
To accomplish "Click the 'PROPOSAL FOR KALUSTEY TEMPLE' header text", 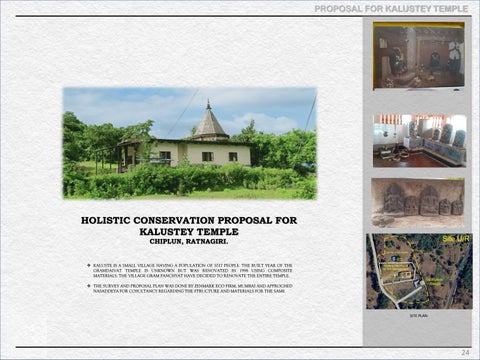I will (391, 9).
